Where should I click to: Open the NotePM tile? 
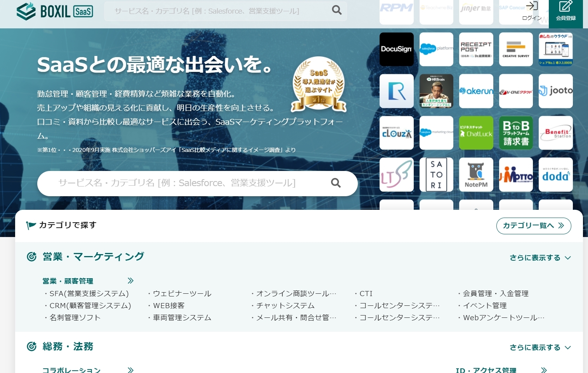476,174
